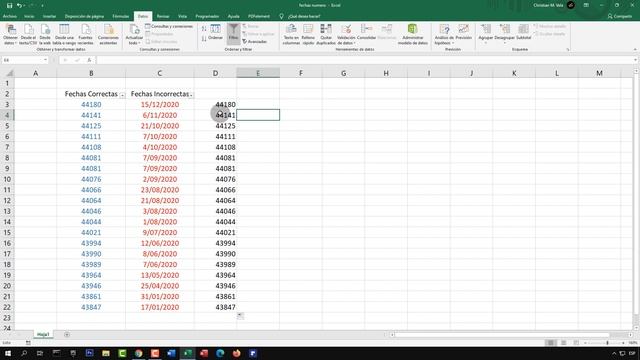The width and height of the screenshot is (640, 360).
Task: Open Fechas Incorrectas filter dropdown
Action: (191, 95)
